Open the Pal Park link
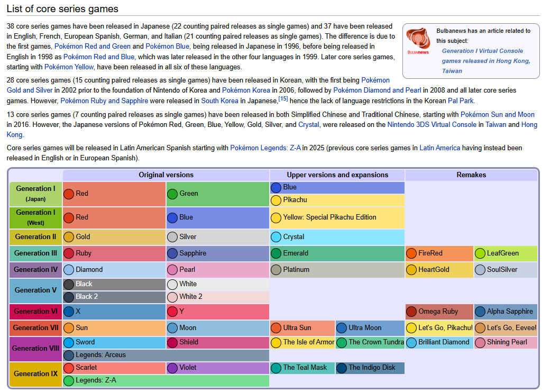 pyautogui.click(x=461, y=101)
